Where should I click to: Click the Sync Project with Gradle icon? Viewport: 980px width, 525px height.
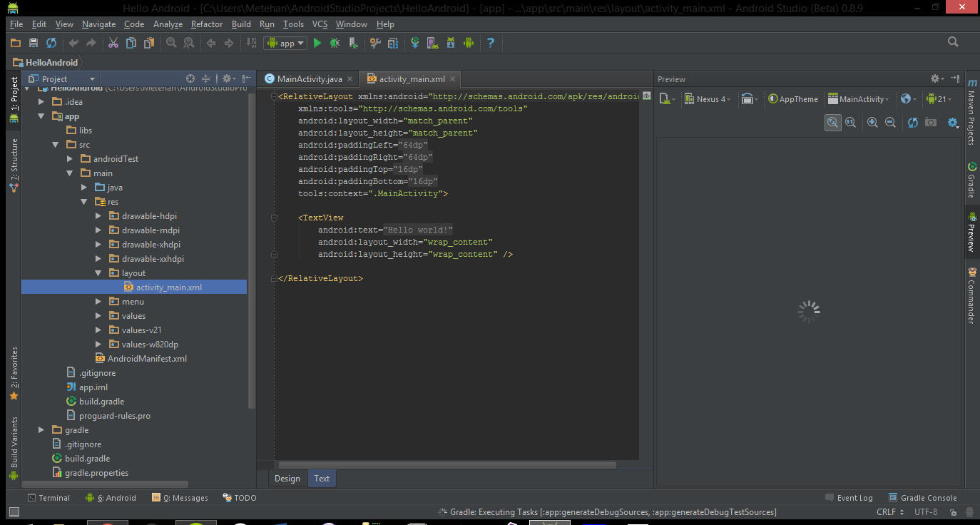click(x=415, y=43)
